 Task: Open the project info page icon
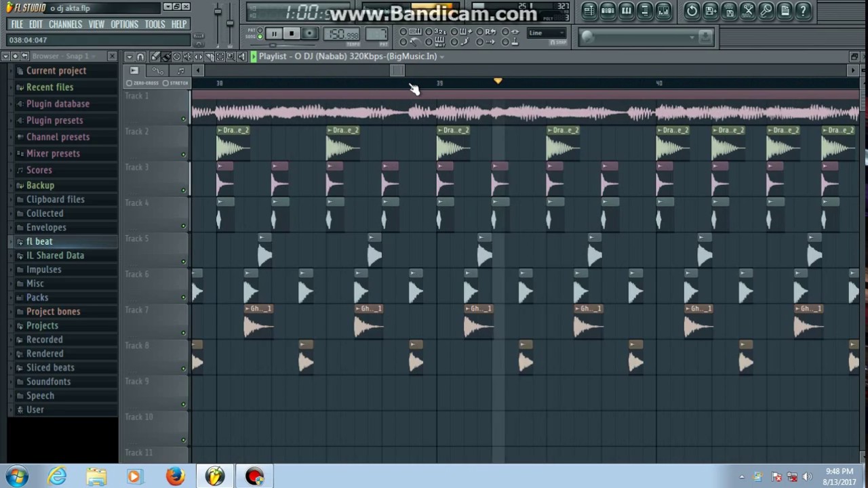785,10
